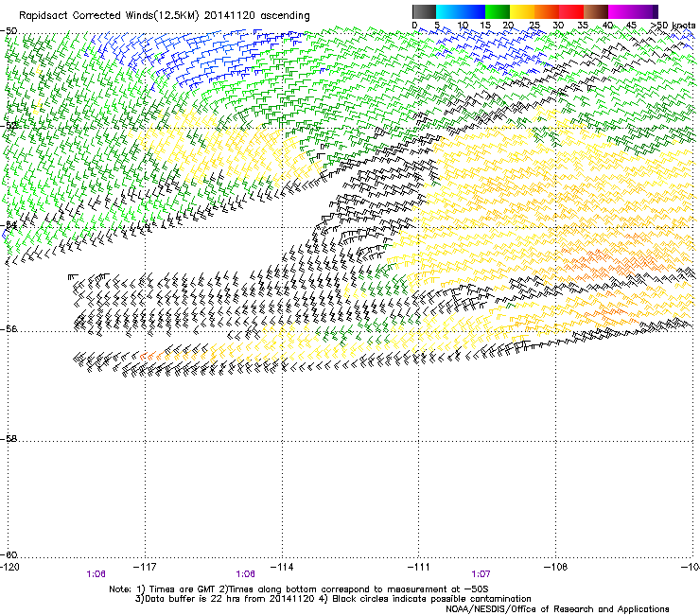Click the '0' label under the color scale
This screenshot has height=615, width=700.
[414, 25]
